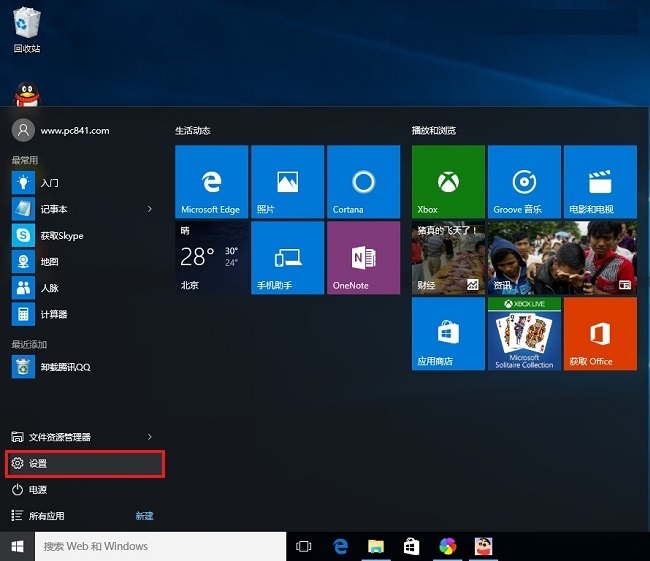Open the 资讯 news tile
The width and height of the screenshot is (650, 561).
pos(562,257)
